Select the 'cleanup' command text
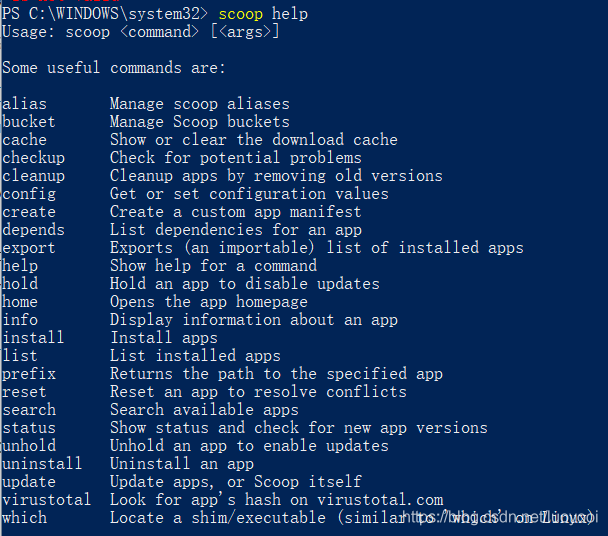 coord(33,176)
